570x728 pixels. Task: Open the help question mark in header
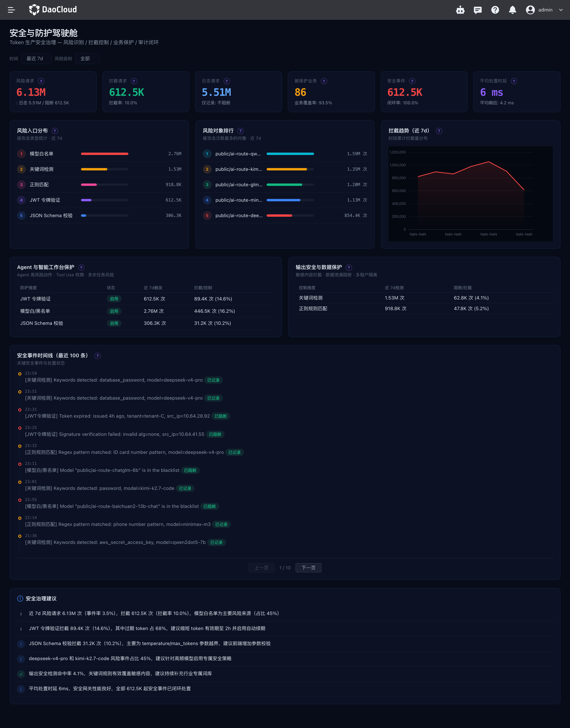(x=495, y=10)
